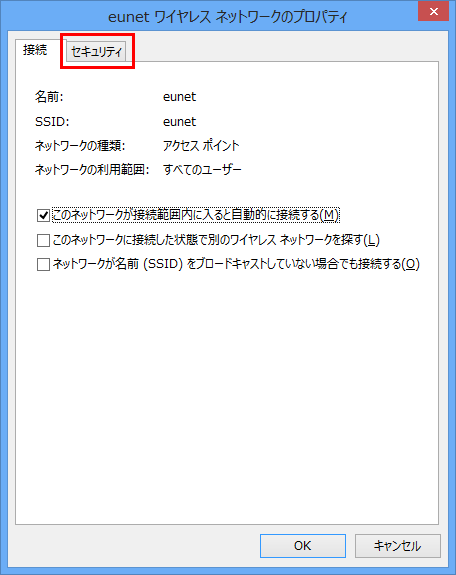Screen dimensions: 456x575
Task: Switch to the セキュリティ tab
Action: point(96,51)
